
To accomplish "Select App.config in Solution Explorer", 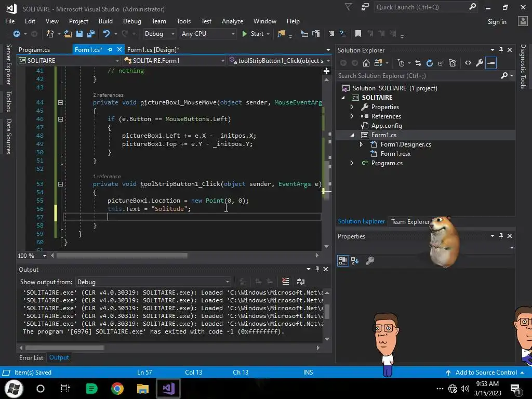I will click(387, 126).
